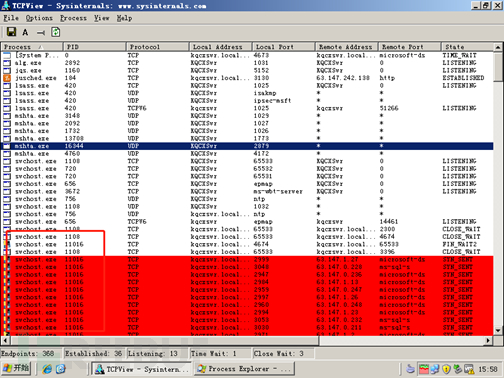Sort by the PID column header
Screen dimensions: 504x378
pos(95,47)
